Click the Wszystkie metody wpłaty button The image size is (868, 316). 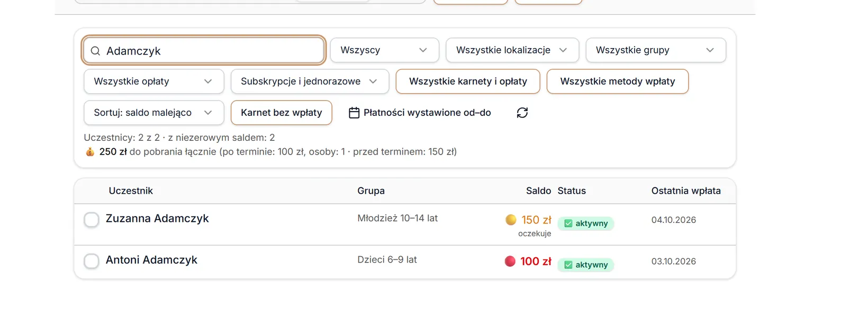point(618,82)
